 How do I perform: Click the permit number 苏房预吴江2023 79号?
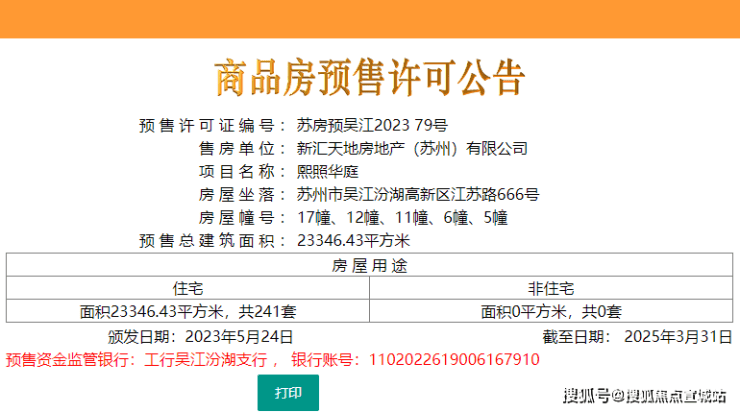coord(372,126)
